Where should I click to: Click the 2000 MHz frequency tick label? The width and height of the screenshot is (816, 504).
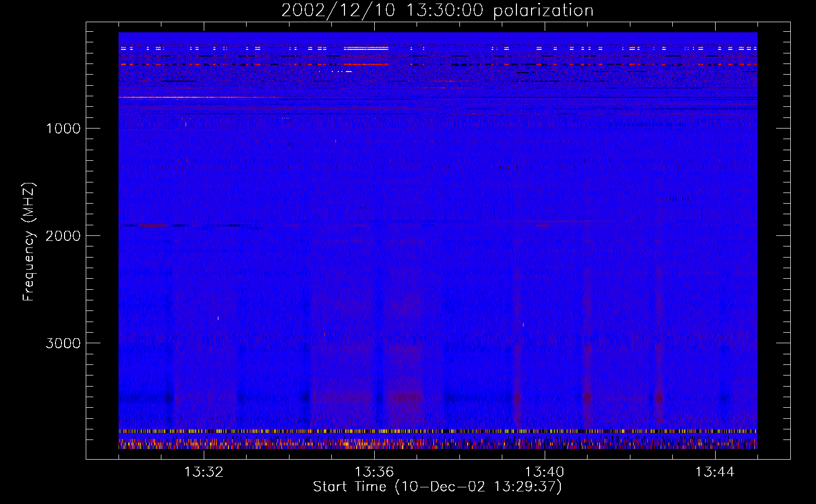click(63, 236)
